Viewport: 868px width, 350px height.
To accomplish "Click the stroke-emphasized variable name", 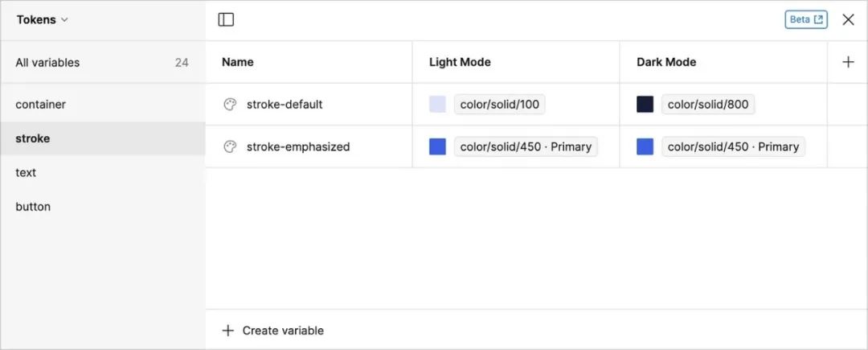I will (x=298, y=146).
